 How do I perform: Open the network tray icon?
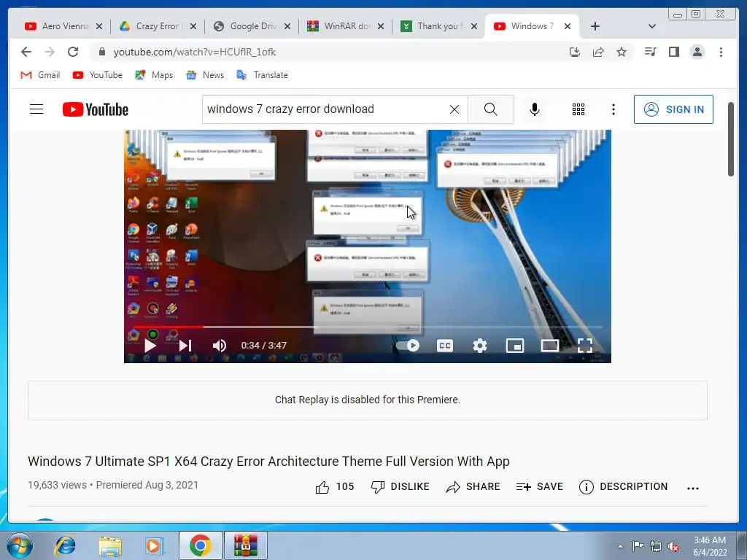click(x=656, y=546)
